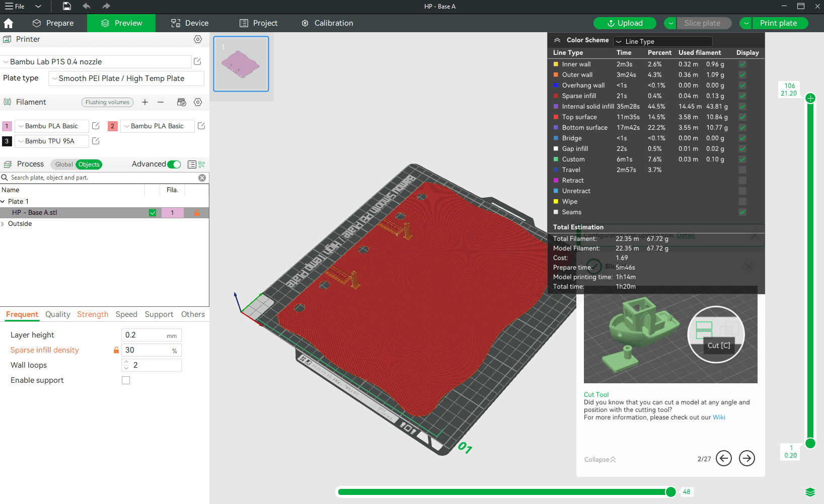The width and height of the screenshot is (824, 504).
Task: Click the Undo arrow icon
Action: [x=87, y=6]
